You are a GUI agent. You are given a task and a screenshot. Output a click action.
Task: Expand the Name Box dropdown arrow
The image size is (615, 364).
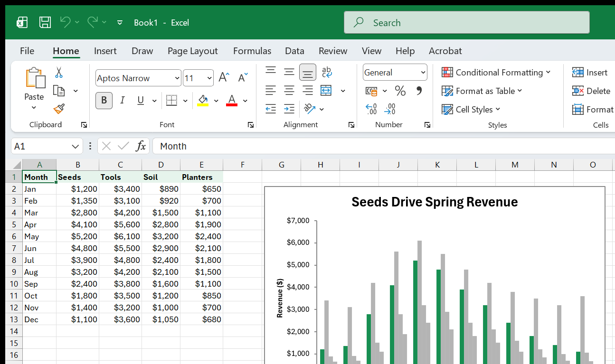tap(75, 146)
